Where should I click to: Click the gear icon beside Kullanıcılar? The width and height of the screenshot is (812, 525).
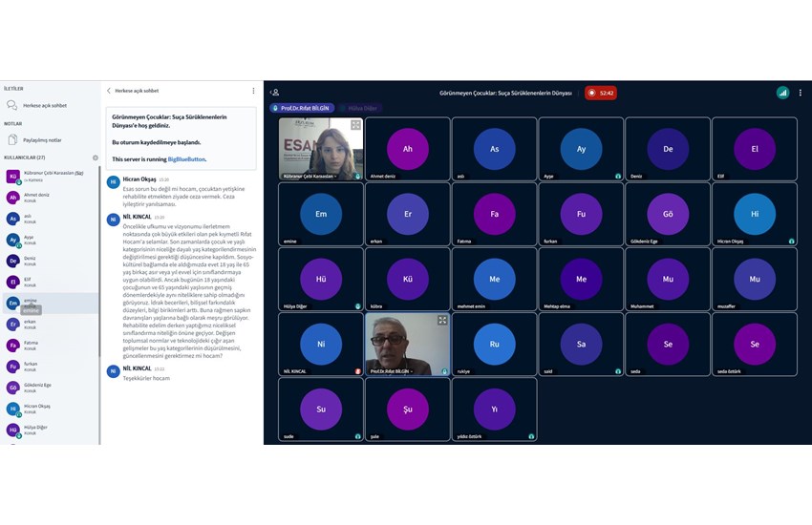click(95, 157)
